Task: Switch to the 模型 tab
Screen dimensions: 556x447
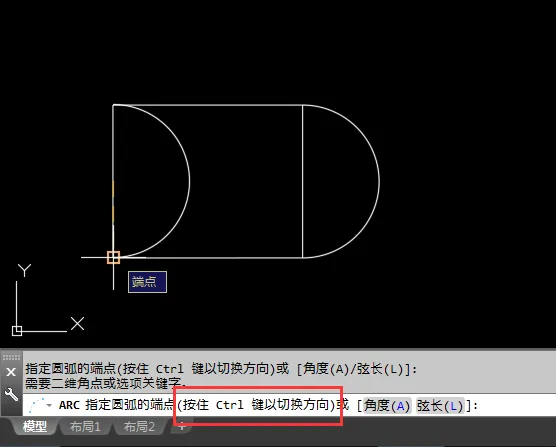Action: [x=35, y=426]
